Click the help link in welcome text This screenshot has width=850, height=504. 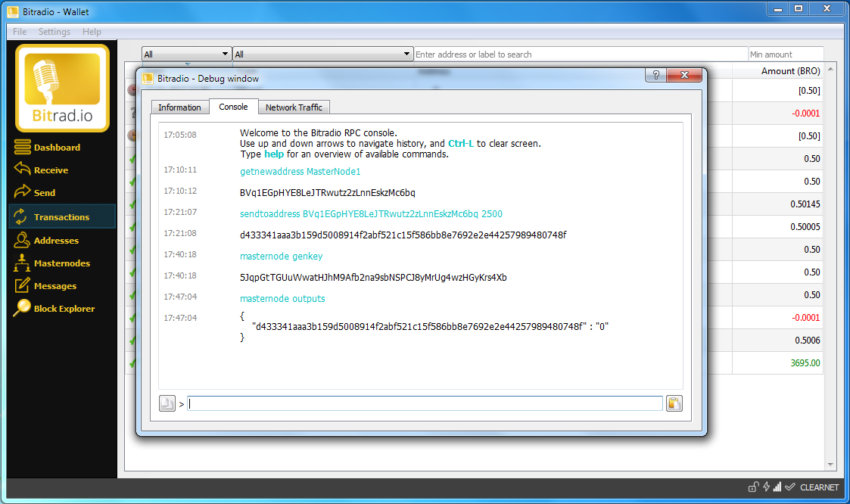point(274,154)
